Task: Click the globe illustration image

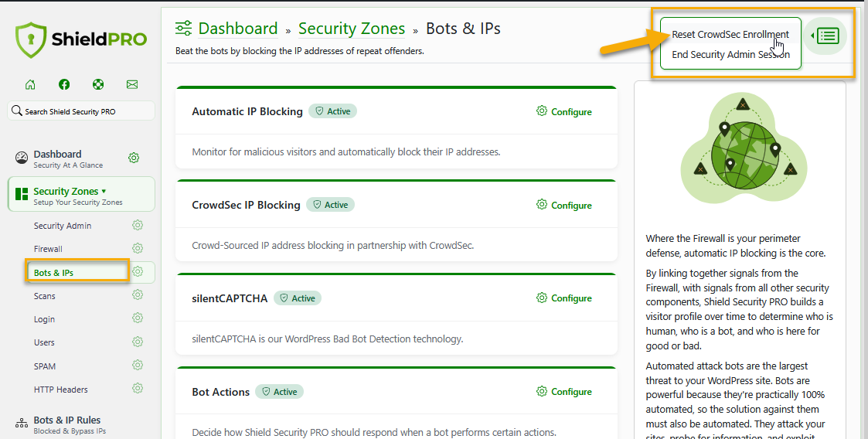Action: pyautogui.click(x=744, y=148)
